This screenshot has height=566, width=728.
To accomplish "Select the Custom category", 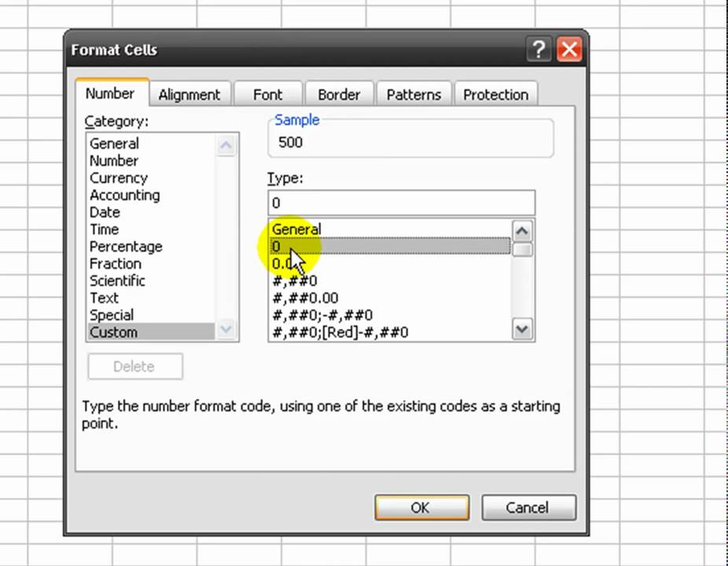I will click(152, 332).
